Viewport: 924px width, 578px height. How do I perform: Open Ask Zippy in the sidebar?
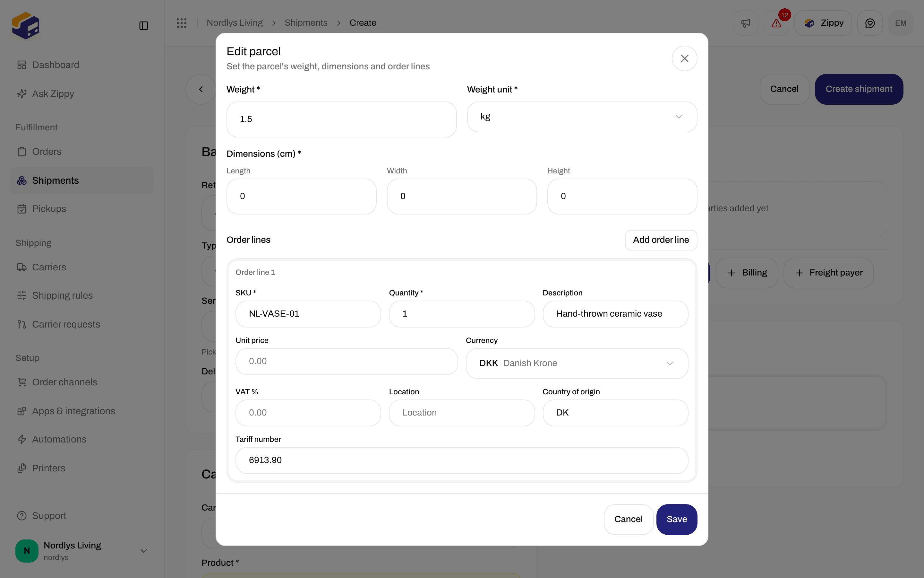[82, 94]
